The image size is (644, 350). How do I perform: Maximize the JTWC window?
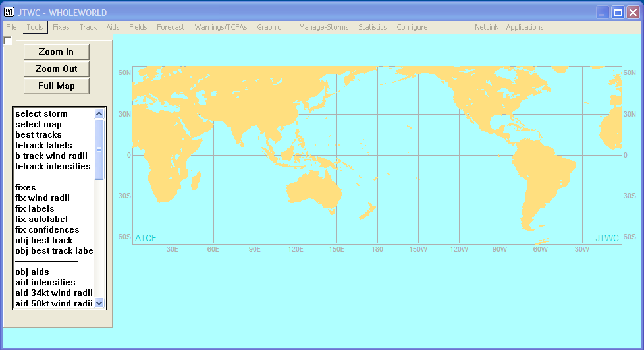click(x=618, y=13)
